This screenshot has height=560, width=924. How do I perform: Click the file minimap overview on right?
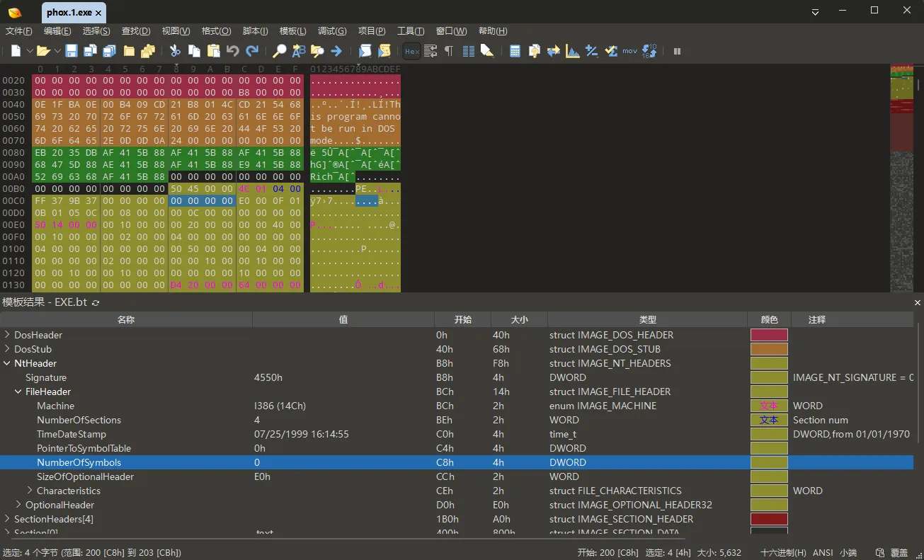(901, 177)
